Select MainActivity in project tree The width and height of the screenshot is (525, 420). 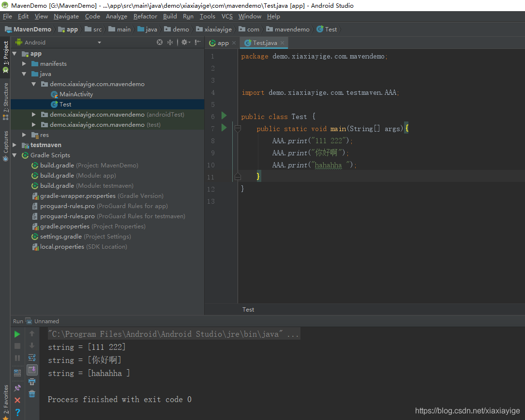tap(76, 94)
